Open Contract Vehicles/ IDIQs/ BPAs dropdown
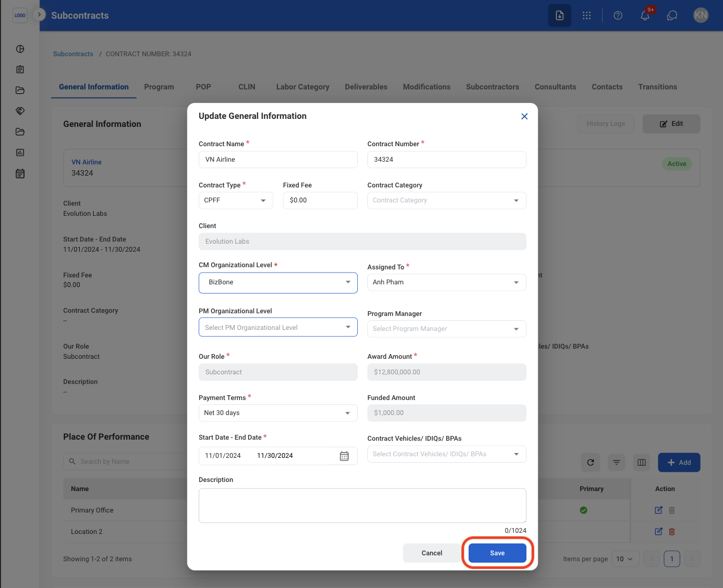 447,454
